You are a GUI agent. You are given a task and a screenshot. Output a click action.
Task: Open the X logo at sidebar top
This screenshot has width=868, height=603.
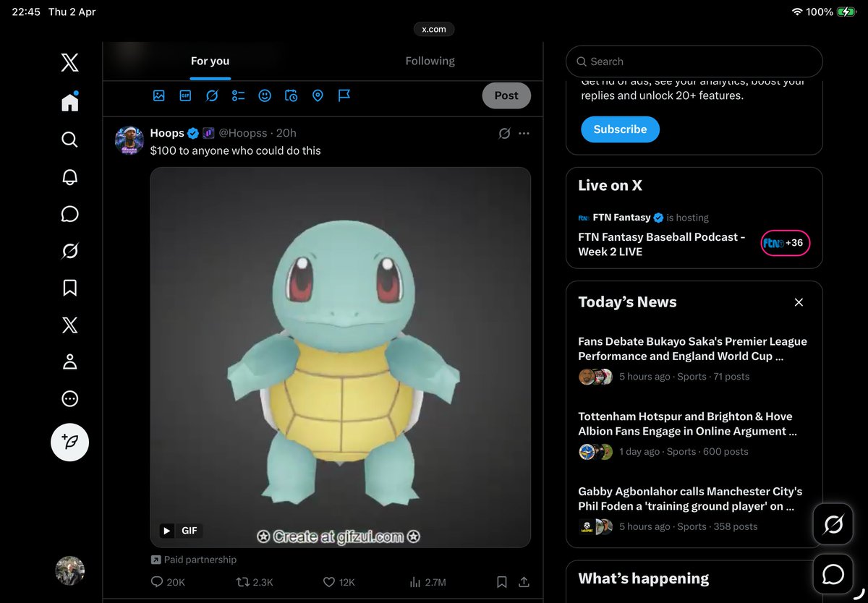point(69,62)
